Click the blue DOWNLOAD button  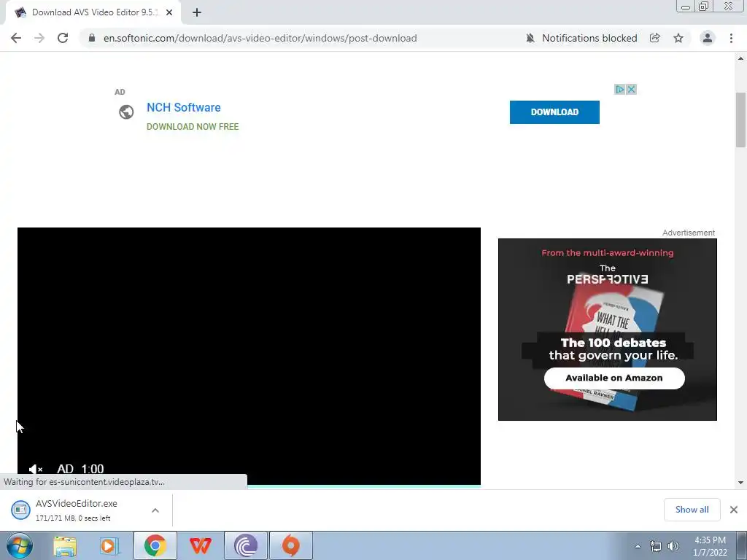(x=554, y=112)
